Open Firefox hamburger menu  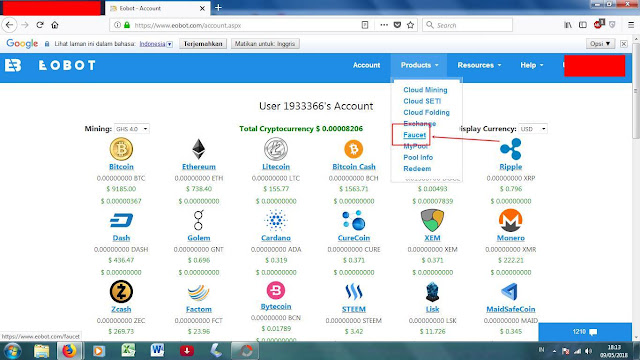[x=631, y=25]
